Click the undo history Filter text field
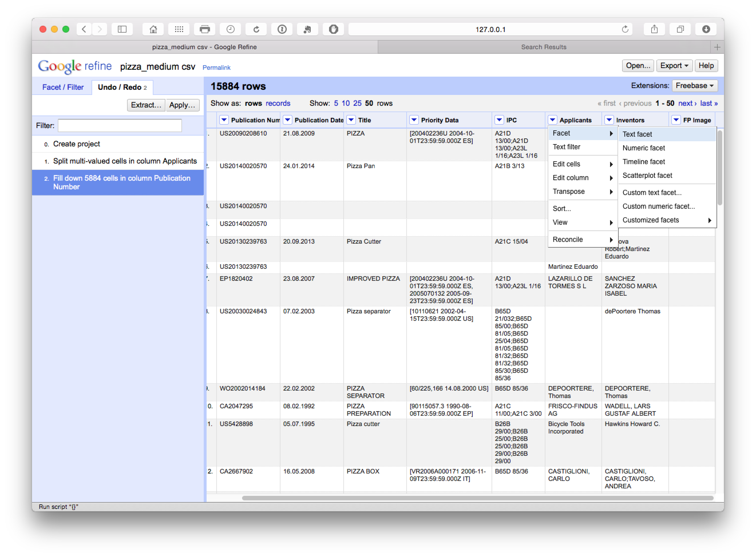The image size is (756, 557). tap(120, 126)
